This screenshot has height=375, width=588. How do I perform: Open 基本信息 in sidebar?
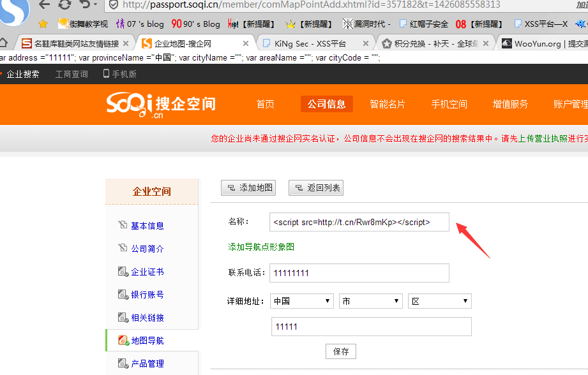pyautogui.click(x=147, y=226)
